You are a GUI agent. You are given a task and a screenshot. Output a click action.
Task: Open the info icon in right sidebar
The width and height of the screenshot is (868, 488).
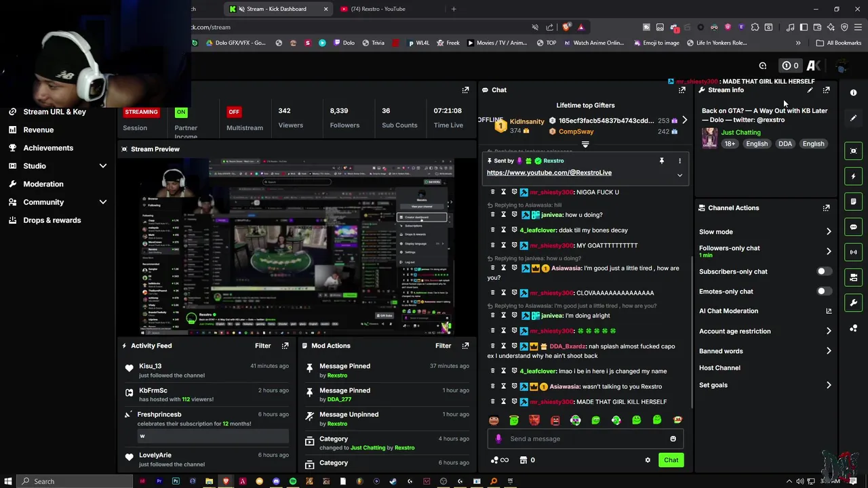click(x=854, y=92)
